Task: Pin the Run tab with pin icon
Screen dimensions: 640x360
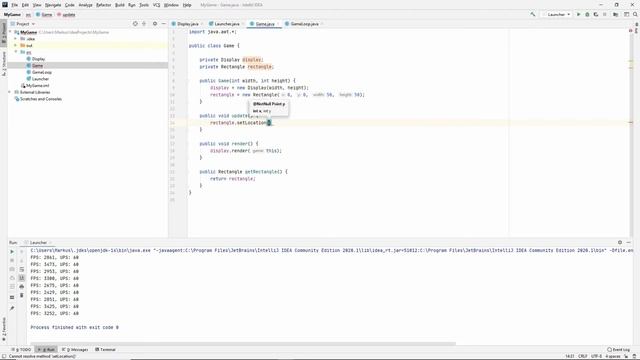Action: click(x=12, y=308)
